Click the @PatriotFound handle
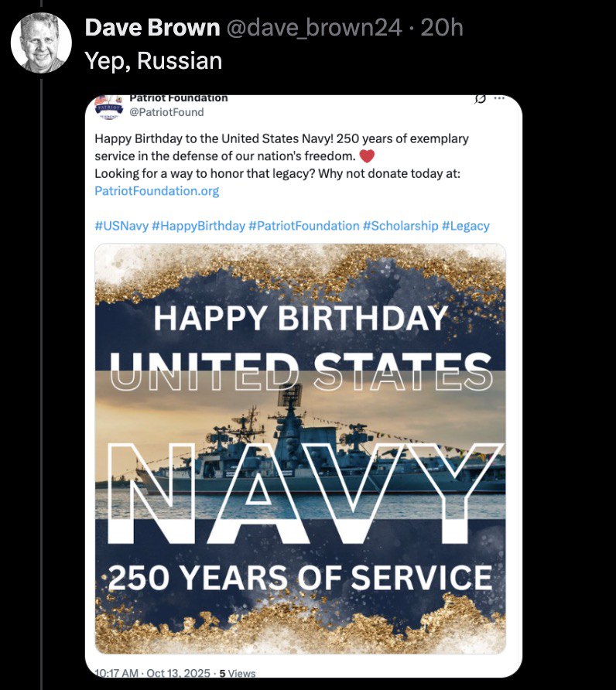Image resolution: width=616 pixels, height=690 pixels. (x=166, y=112)
